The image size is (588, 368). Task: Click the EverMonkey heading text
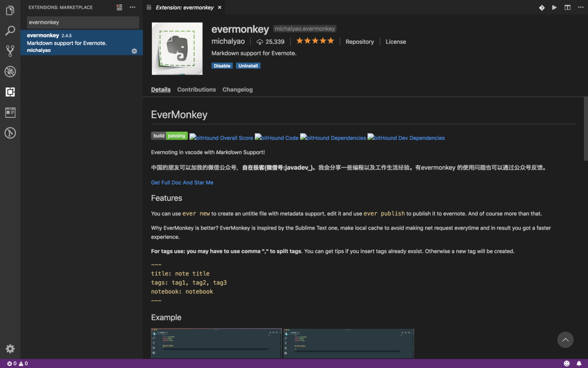[179, 114]
